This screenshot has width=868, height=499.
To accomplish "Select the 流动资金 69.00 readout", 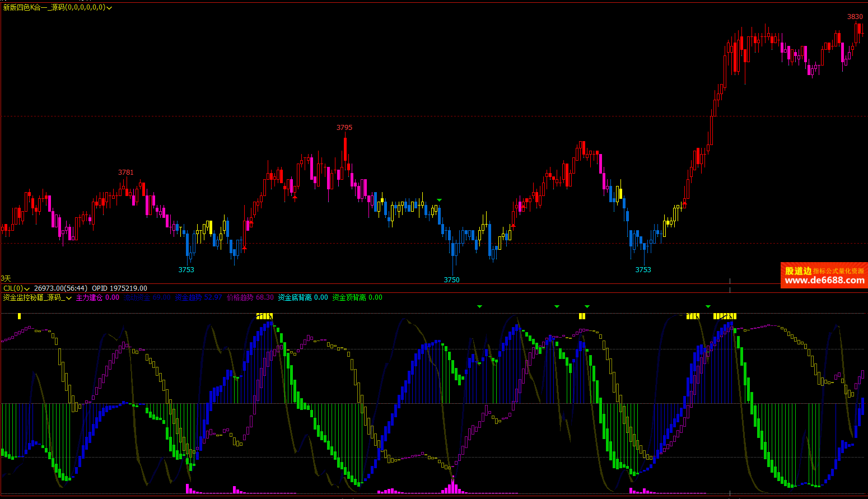I will (147, 297).
